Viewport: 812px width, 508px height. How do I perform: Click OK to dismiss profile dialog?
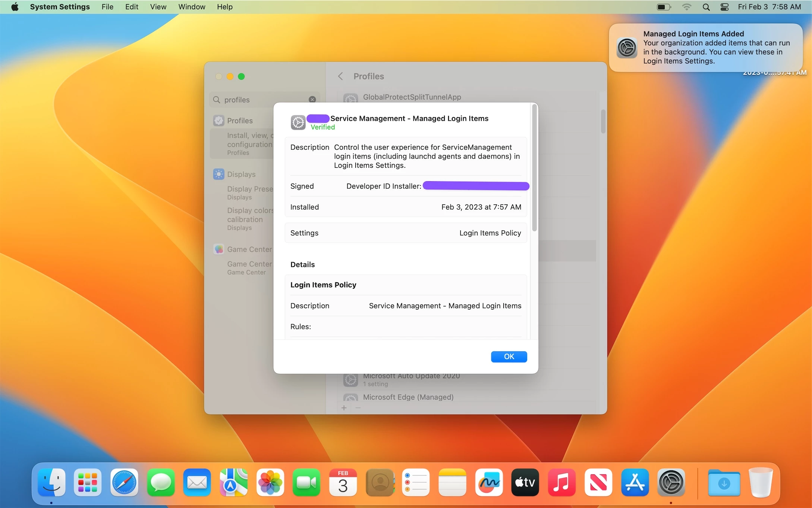pos(509,357)
